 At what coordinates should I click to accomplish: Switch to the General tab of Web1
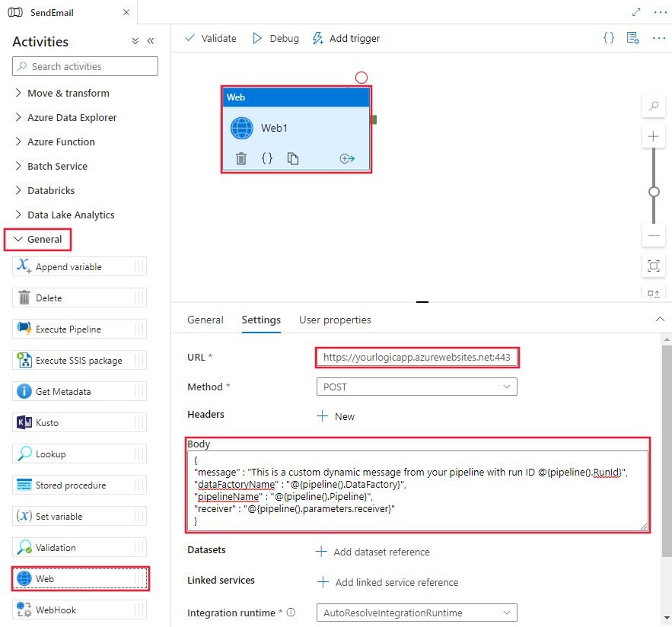coord(205,320)
